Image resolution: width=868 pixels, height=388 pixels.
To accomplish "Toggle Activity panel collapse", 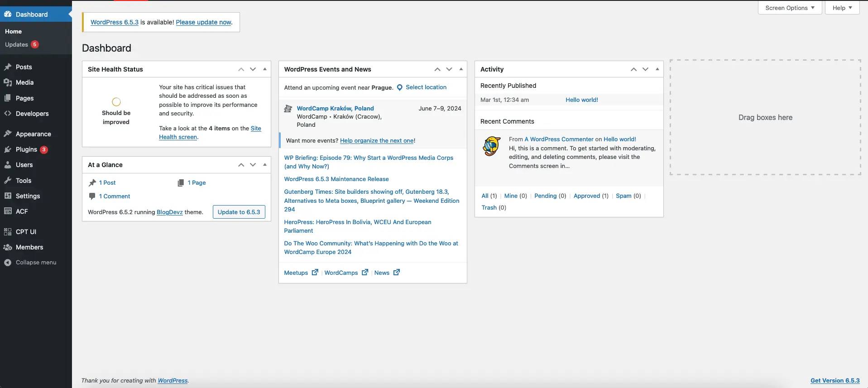I will [x=657, y=69].
